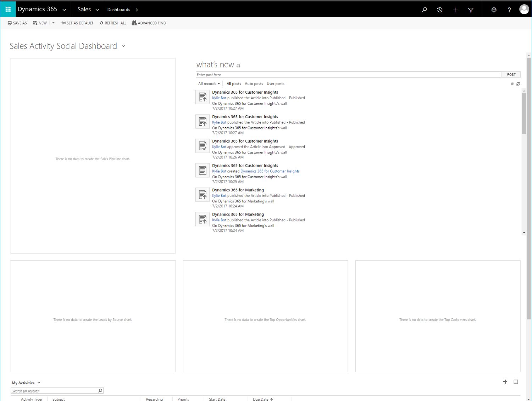This screenshot has width=532, height=401.
Task: Click the Top Opportunities chart no-data message
Action: point(265,319)
